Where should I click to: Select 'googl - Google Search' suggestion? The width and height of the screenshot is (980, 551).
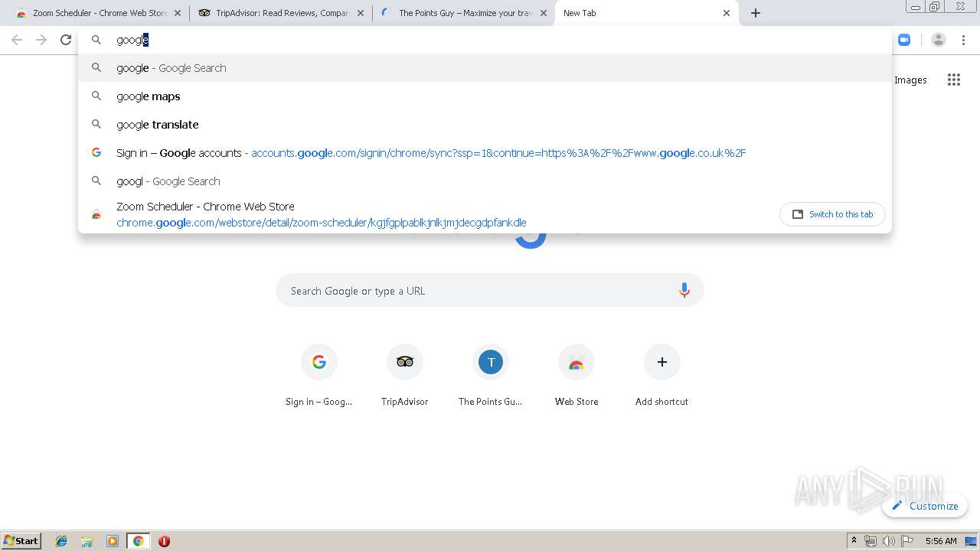485,181
